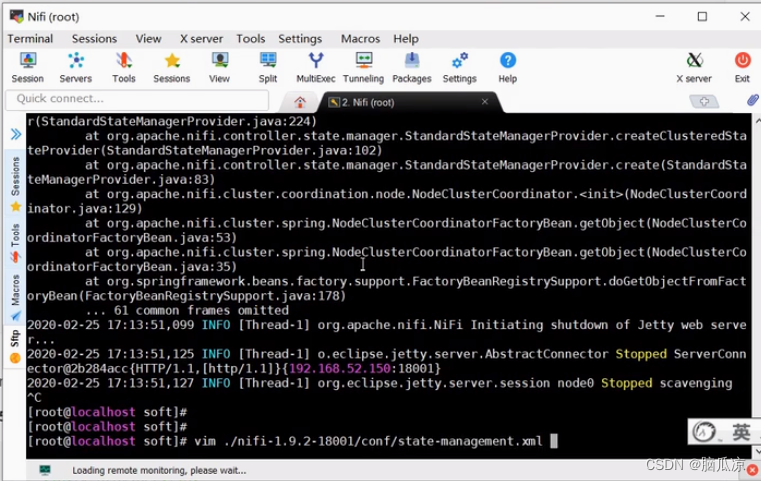This screenshot has width=761, height=481.
Task: Open the Sessions menu
Action: (x=94, y=39)
